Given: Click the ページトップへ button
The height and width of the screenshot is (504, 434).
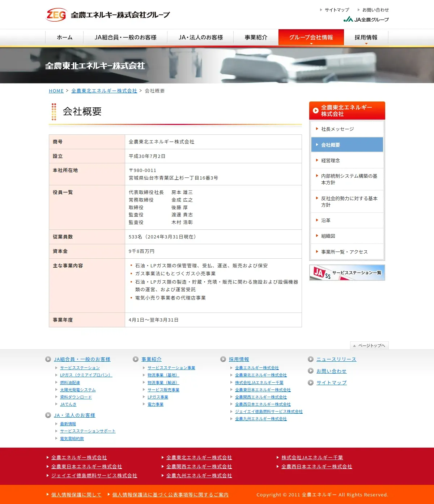Looking at the screenshot, I should pyautogui.click(x=369, y=345).
